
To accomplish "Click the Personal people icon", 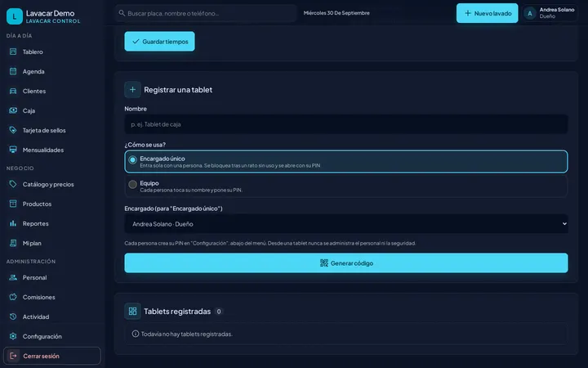I will tap(13, 277).
